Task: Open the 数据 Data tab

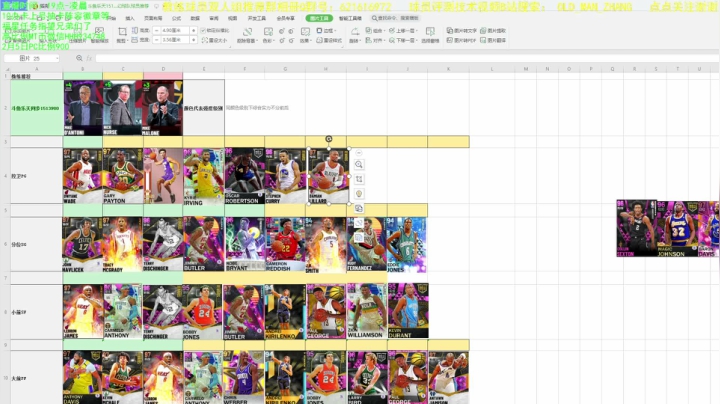Action: (x=195, y=18)
